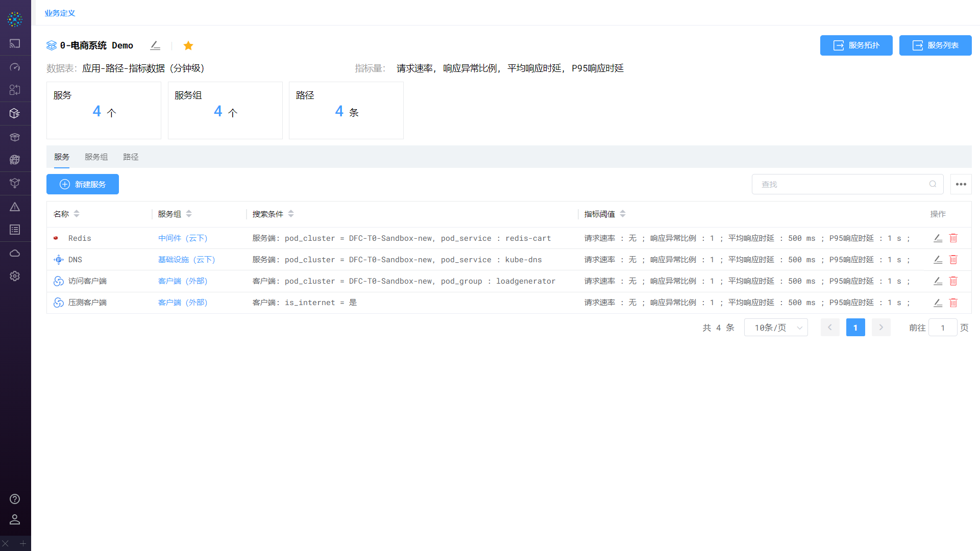
Task: Delete the 压测客户端 service row
Action: (953, 303)
